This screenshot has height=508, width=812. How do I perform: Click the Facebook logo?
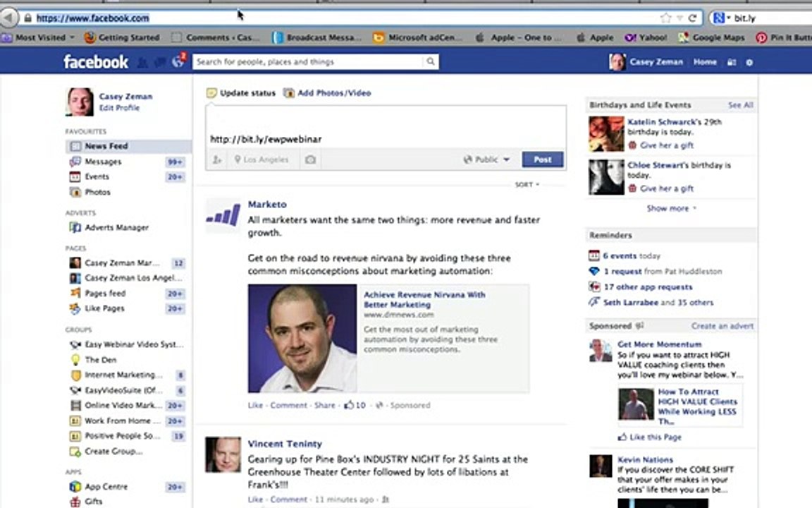point(96,61)
